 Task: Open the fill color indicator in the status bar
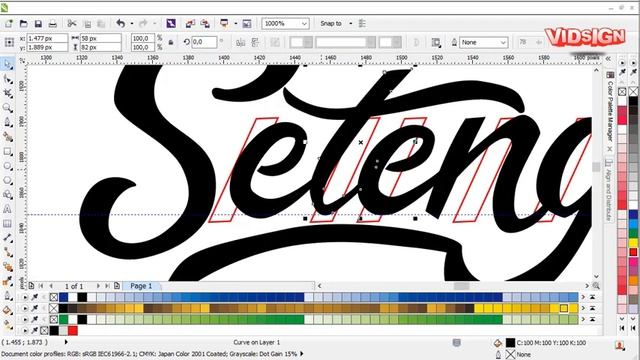click(x=510, y=343)
